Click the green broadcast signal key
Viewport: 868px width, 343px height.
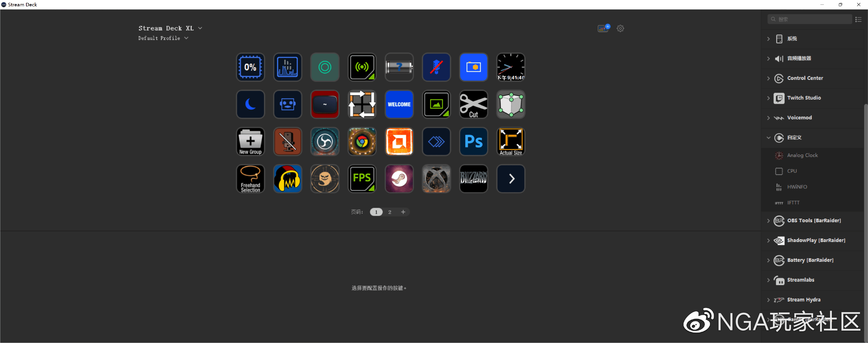(x=362, y=67)
